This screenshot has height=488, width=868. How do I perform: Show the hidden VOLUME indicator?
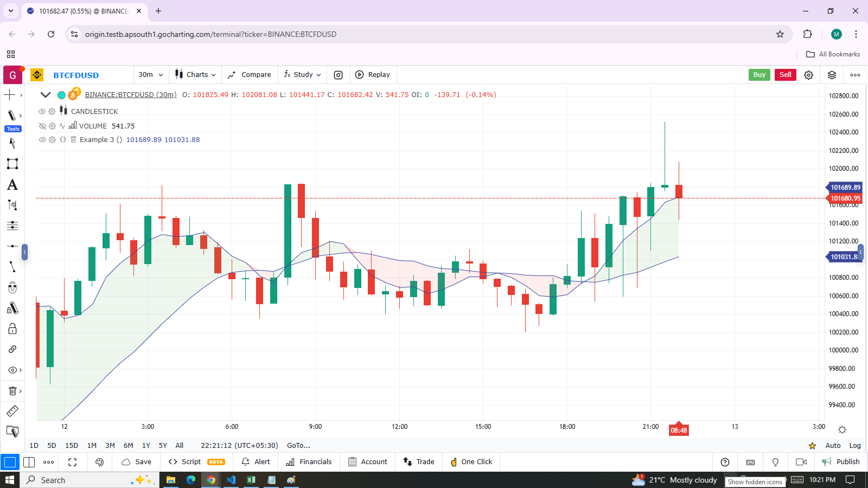42,126
